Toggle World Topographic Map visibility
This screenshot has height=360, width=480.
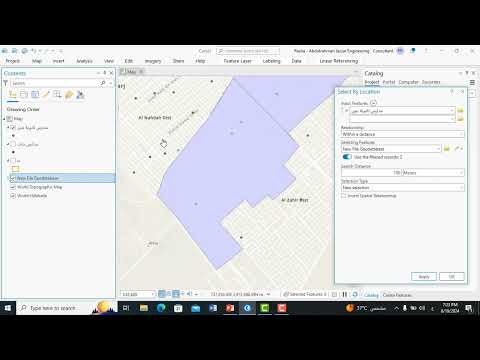13,187
